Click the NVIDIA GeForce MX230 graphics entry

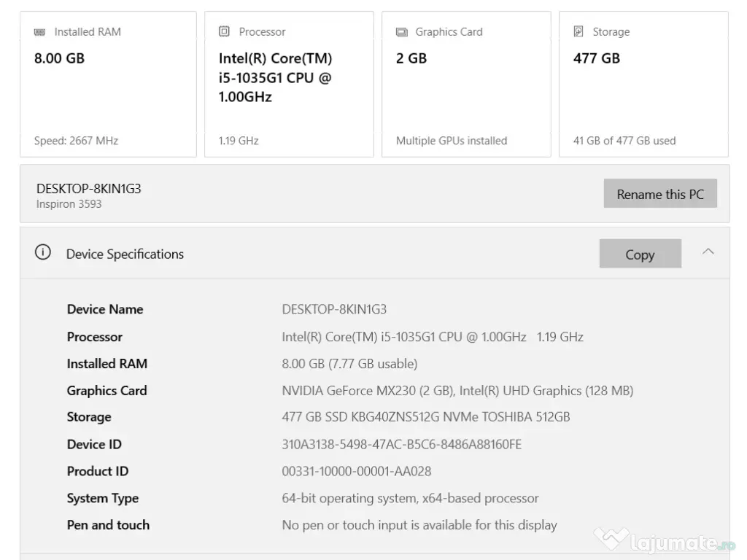tap(368, 391)
